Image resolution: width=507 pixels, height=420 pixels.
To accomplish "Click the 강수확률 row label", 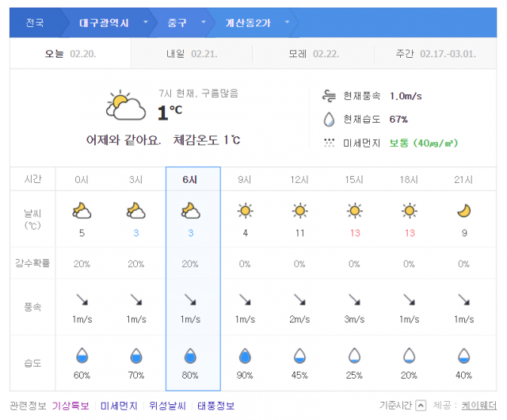I will tap(32, 263).
